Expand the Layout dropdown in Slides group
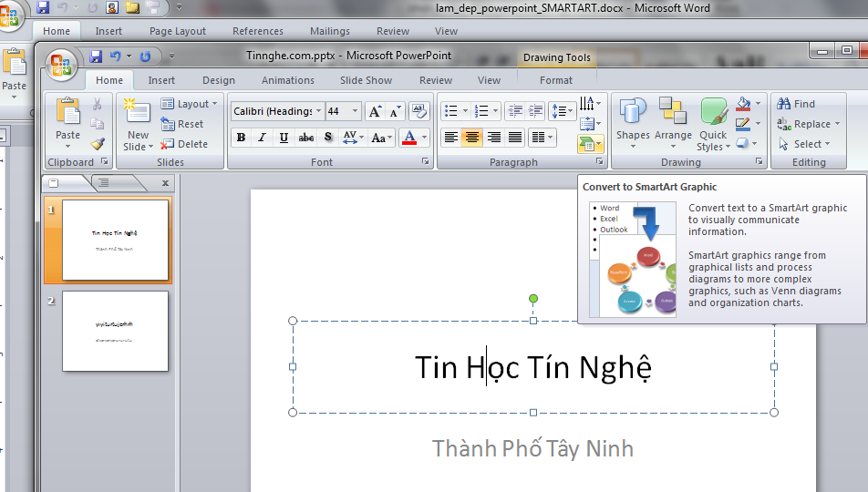 pos(190,104)
